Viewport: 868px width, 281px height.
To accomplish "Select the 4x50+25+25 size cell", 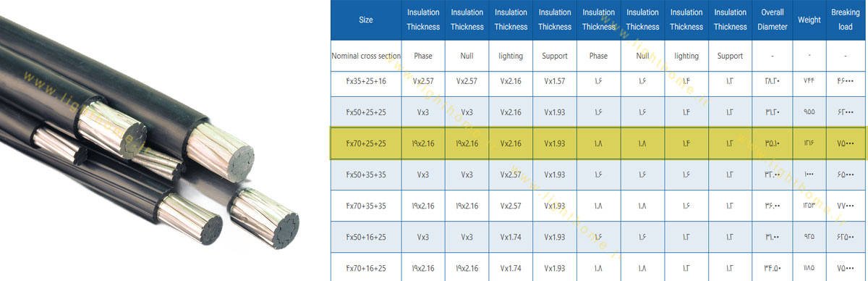I will pos(366,112).
